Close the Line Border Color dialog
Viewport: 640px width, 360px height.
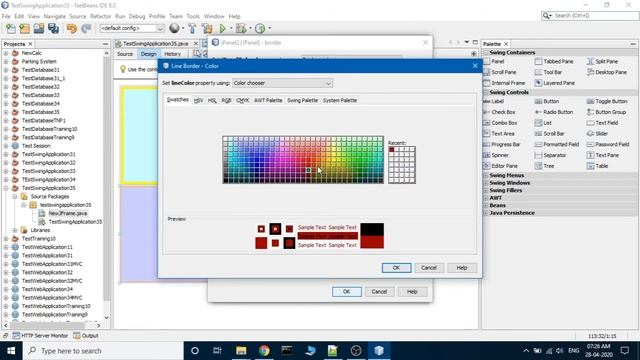(x=475, y=66)
